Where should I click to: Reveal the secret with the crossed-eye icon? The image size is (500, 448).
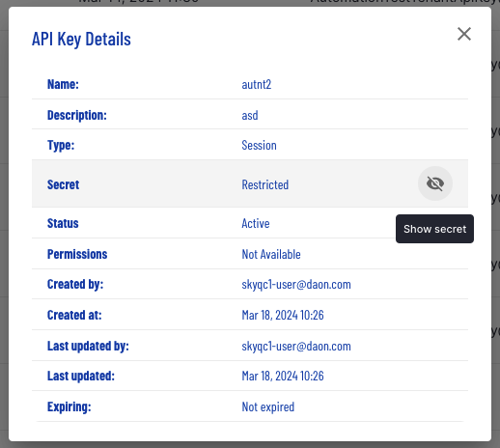(x=435, y=183)
